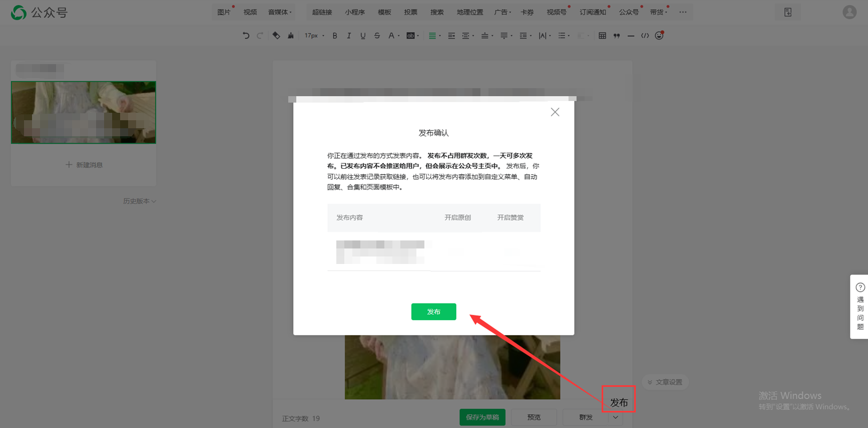
Task: Click the redo arrow icon
Action: coord(260,36)
